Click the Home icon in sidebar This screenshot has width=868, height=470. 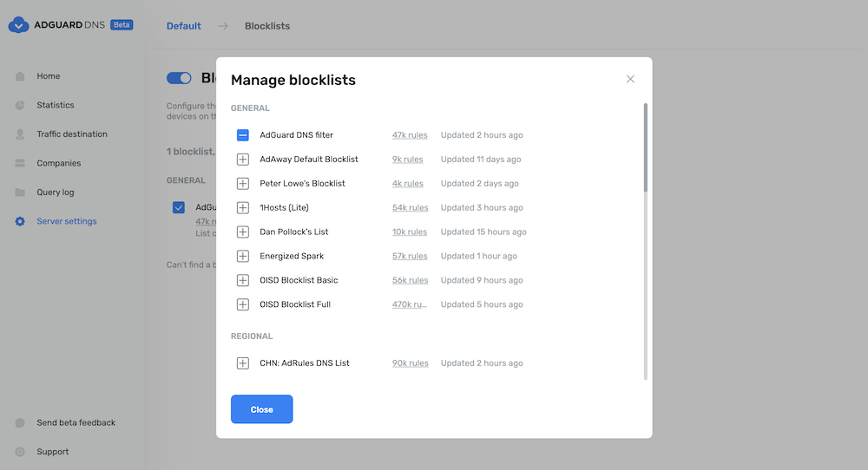click(20, 76)
